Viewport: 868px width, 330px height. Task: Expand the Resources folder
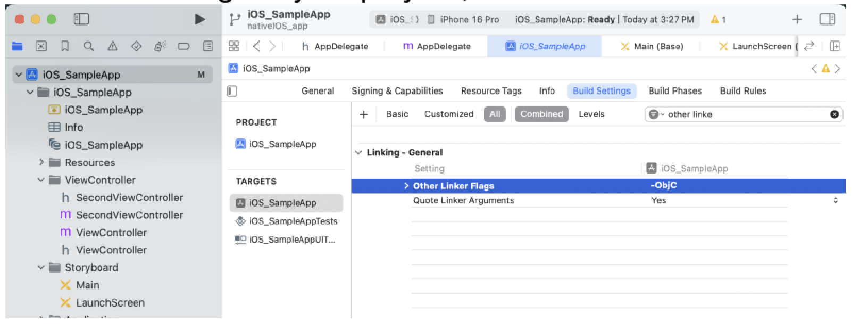(x=41, y=162)
